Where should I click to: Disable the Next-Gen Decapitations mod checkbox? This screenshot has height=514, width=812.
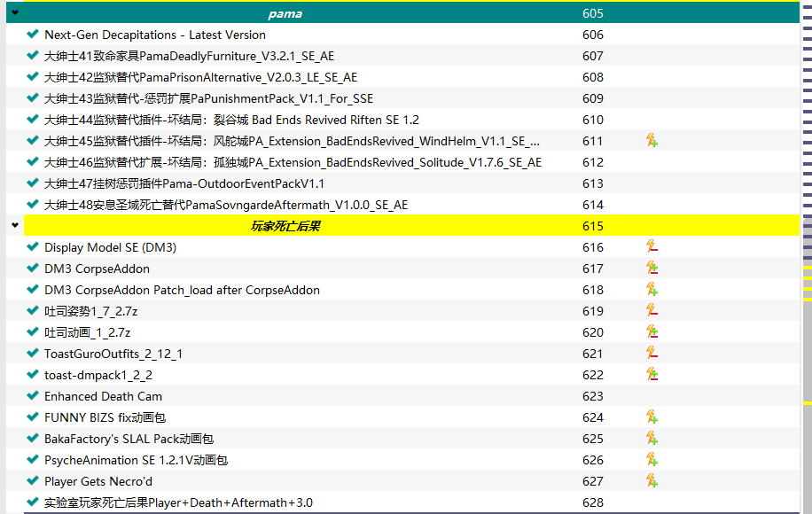33,35
